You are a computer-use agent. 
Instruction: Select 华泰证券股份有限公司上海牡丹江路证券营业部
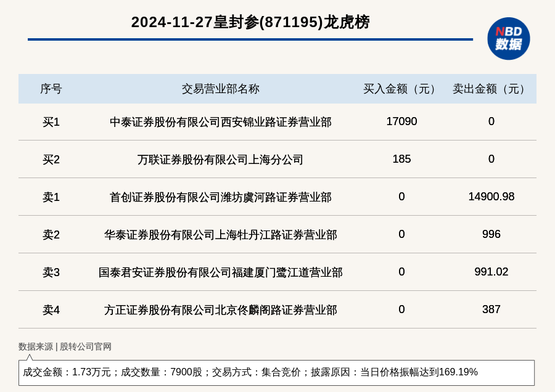coord(221,235)
